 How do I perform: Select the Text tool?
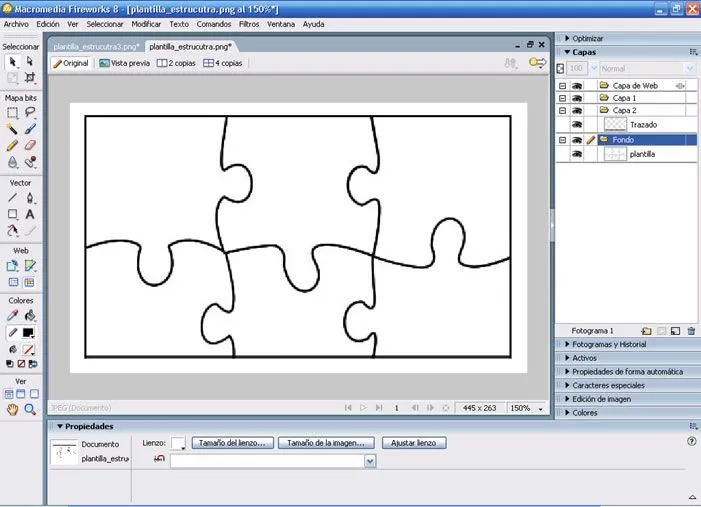[x=30, y=214]
